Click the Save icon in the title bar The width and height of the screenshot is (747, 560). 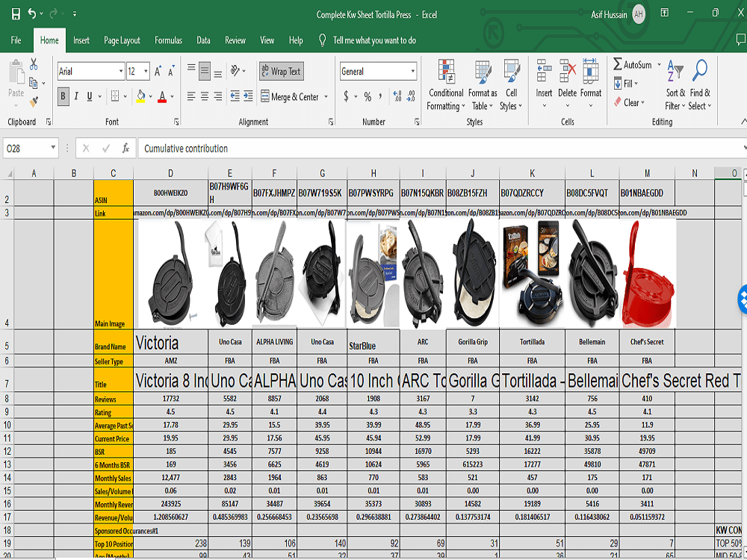[x=16, y=13]
